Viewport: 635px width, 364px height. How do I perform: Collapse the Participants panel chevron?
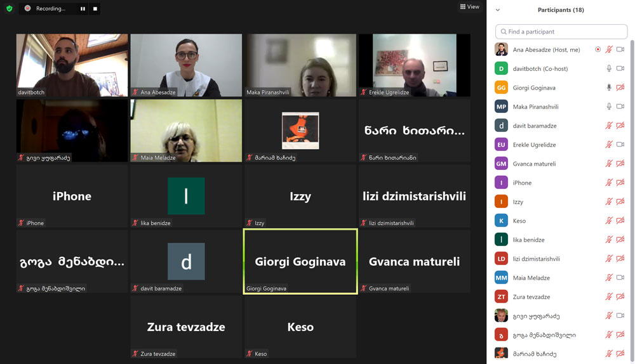point(498,10)
